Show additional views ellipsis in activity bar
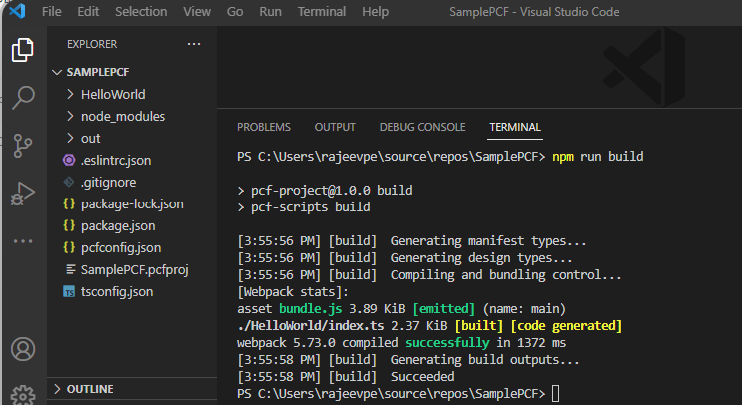Image resolution: width=742 pixels, height=405 pixels. pyautogui.click(x=22, y=241)
